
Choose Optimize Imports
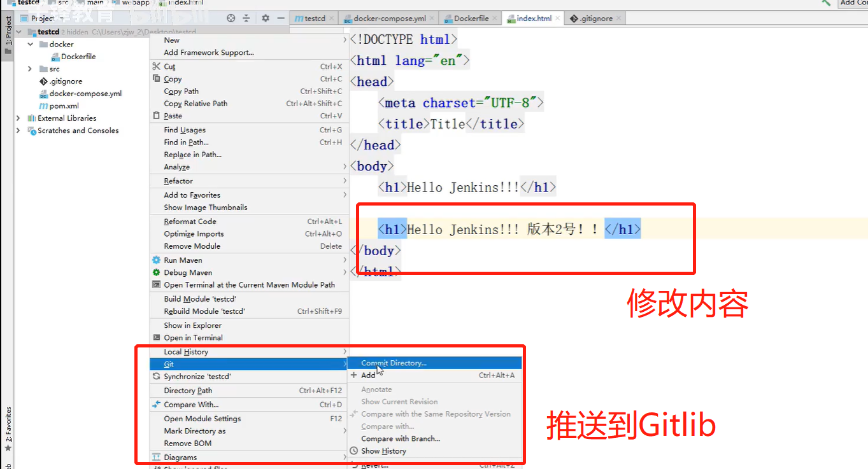[250, 234]
